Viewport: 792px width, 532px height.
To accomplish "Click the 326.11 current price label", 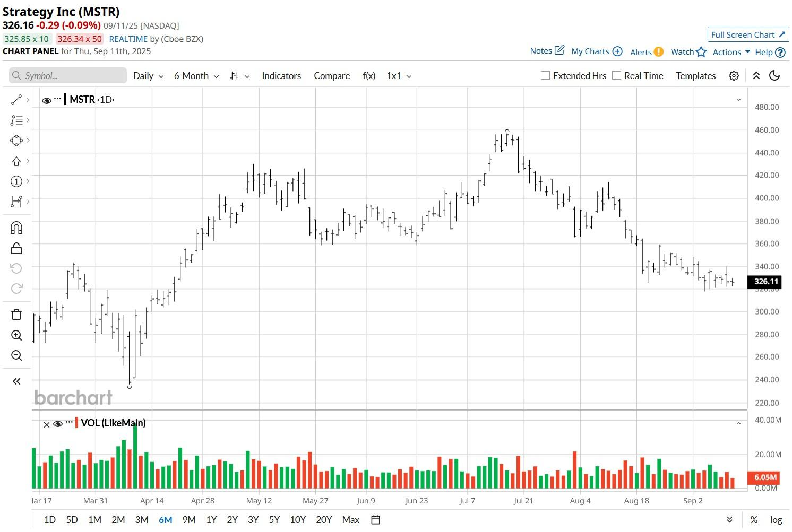I will [764, 282].
